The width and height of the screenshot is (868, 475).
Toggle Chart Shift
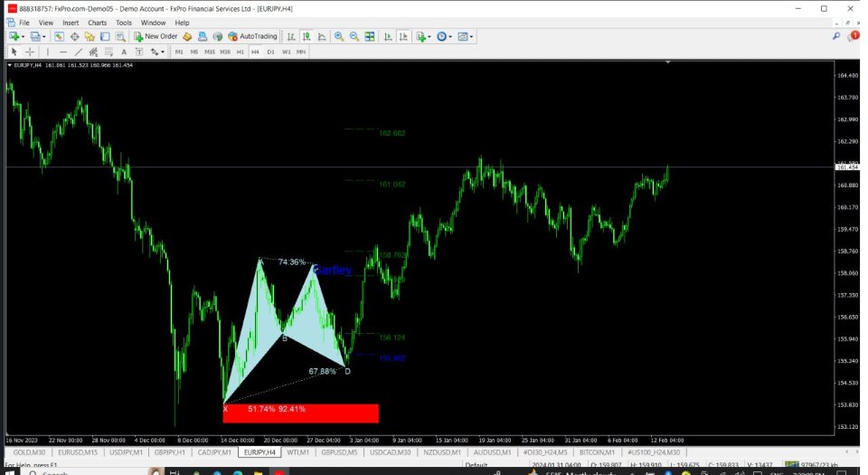[403, 36]
